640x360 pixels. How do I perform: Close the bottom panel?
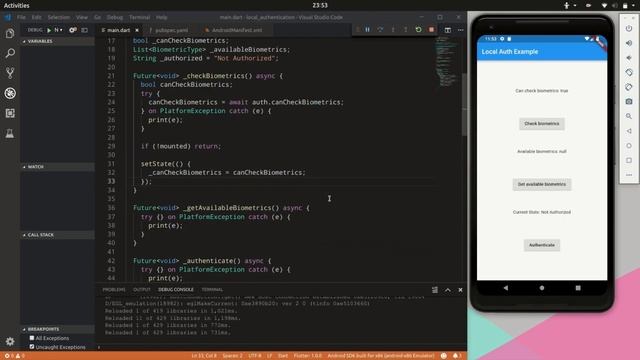click(460, 290)
